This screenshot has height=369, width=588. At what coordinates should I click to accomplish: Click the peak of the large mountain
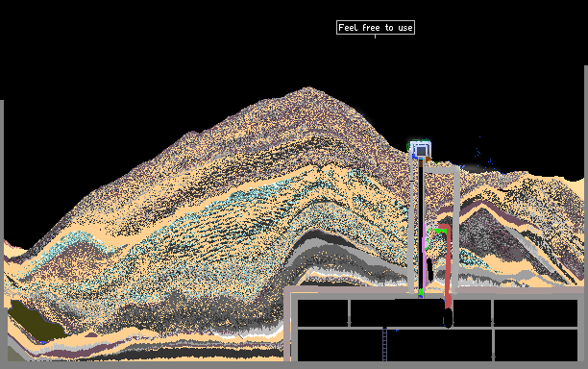coord(308,89)
